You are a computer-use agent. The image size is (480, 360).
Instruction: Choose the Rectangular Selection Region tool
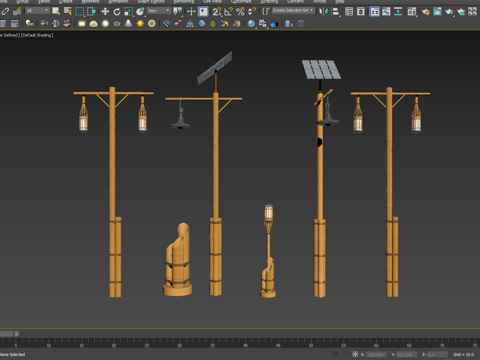coord(80,12)
